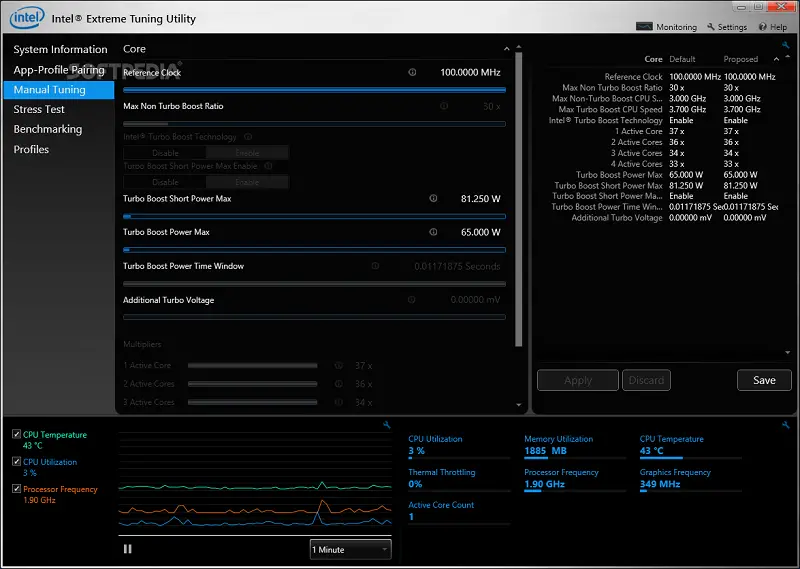Collapse the Core section chevron
800x569 pixels.
point(507,49)
